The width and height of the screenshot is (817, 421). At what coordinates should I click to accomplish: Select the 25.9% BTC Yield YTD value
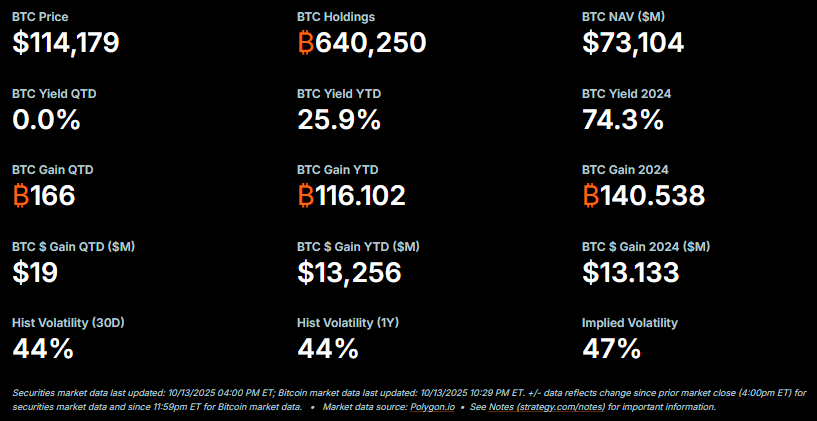[x=339, y=120]
